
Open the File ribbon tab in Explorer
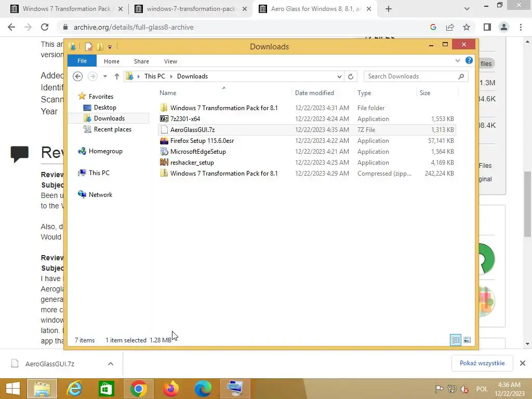point(82,61)
